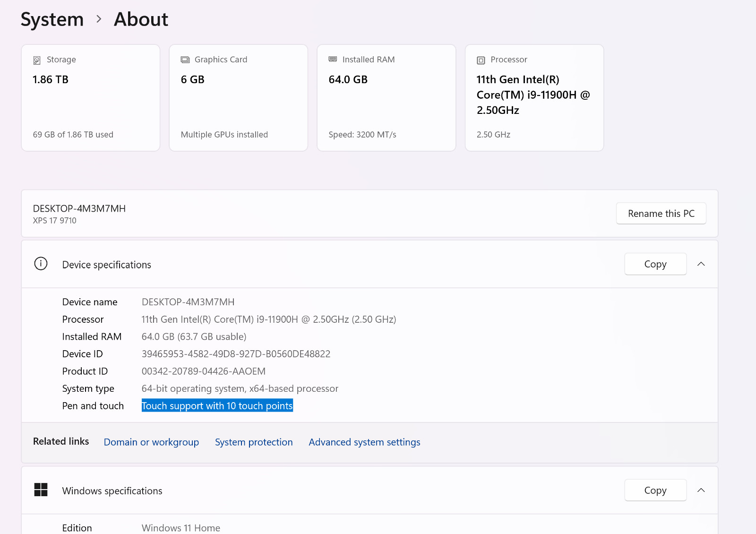Image resolution: width=756 pixels, height=534 pixels.
Task: Click the Pen and touch label
Action: [93, 406]
